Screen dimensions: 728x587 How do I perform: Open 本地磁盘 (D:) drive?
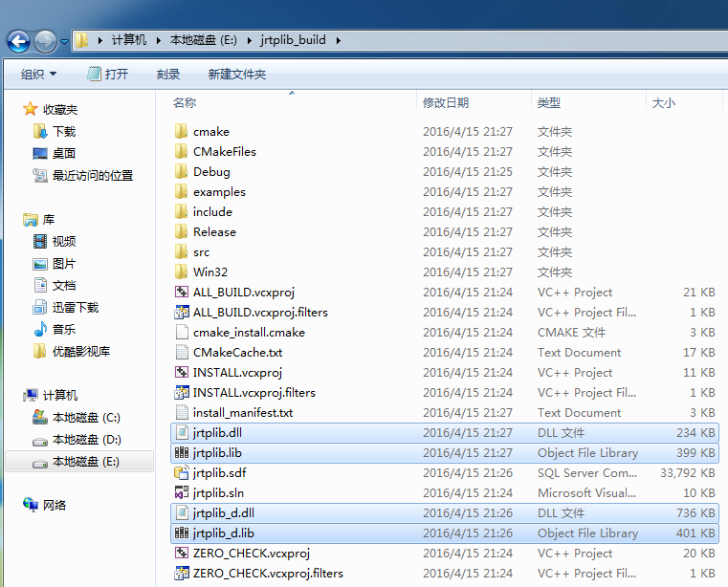tap(77, 439)
